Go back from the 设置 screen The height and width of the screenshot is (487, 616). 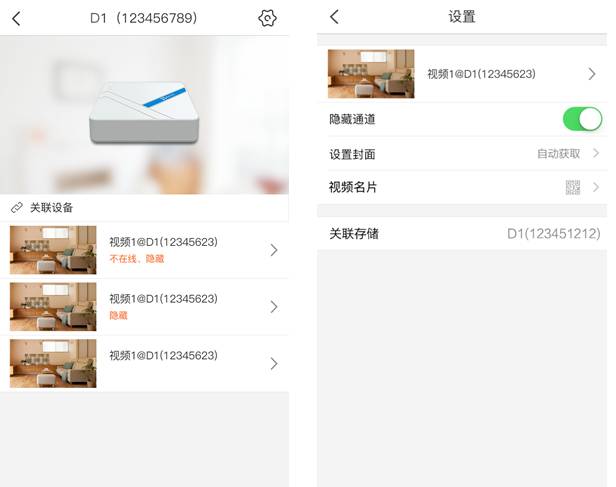click(334, 17)
